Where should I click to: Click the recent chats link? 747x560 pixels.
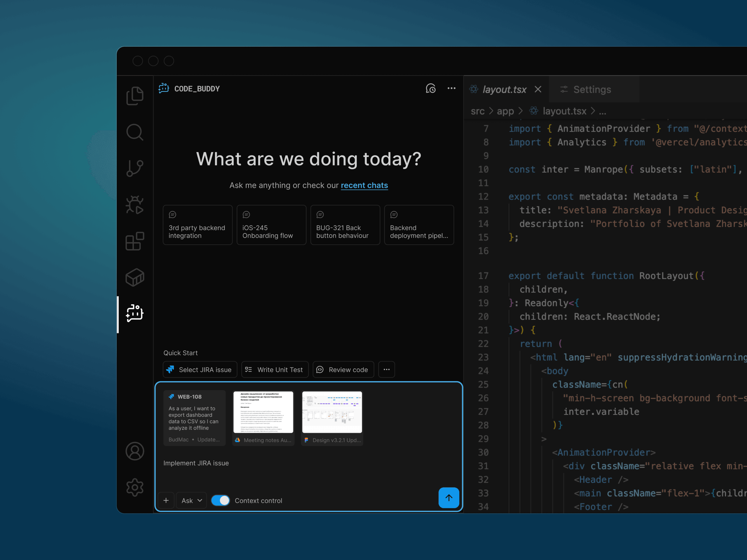pyautogui.click(x=364, y=185)
